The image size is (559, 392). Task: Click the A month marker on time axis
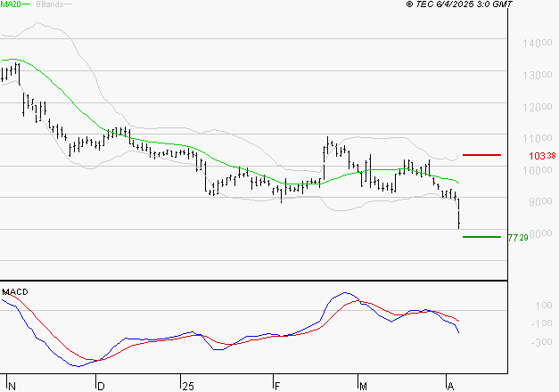(x=450, y=387)
